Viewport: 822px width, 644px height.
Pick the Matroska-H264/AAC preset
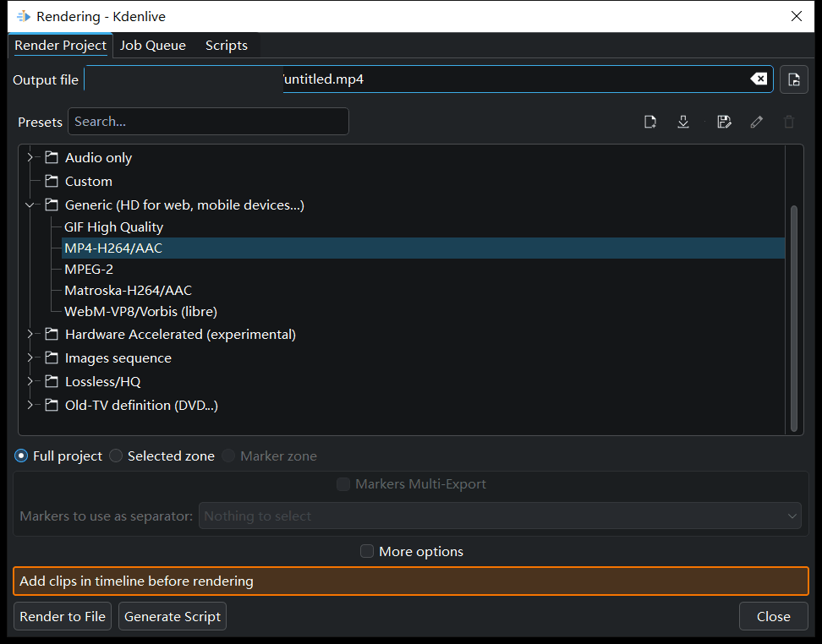128,290
